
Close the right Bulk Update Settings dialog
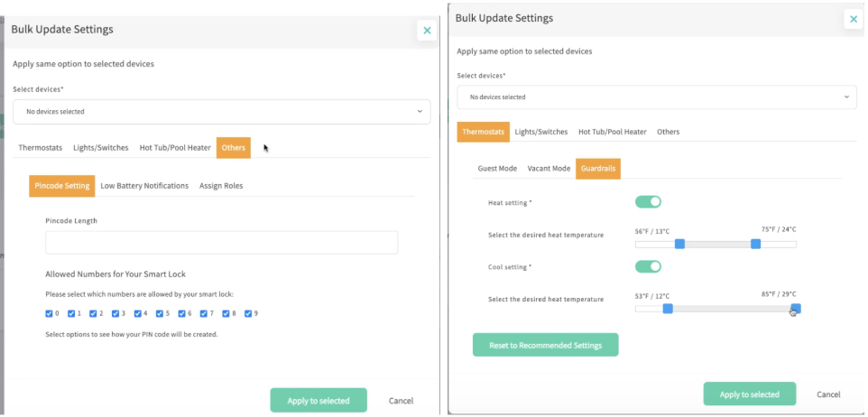(x=854, y=19)
